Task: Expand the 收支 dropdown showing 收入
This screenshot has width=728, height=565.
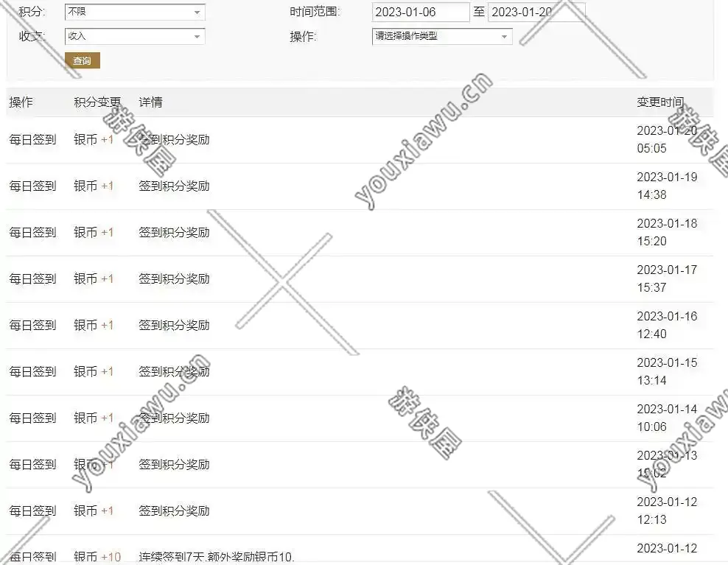Action: click(x=134, y=36)
